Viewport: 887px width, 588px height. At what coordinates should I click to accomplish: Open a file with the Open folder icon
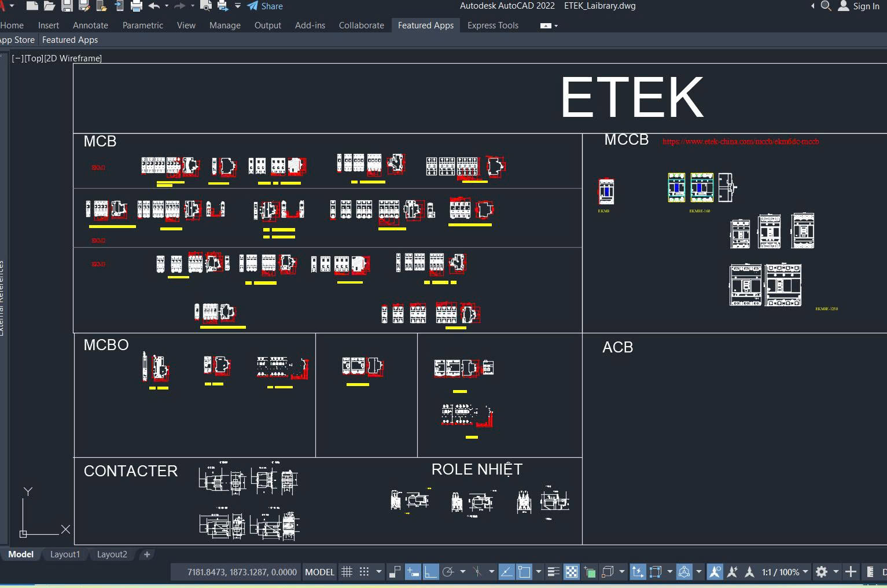[x=50, y=6]
